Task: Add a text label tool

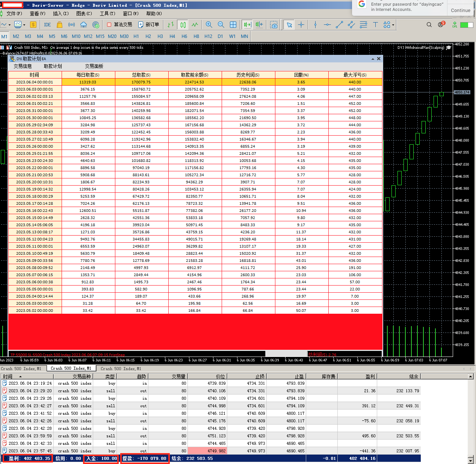Action: coord(375,25)
